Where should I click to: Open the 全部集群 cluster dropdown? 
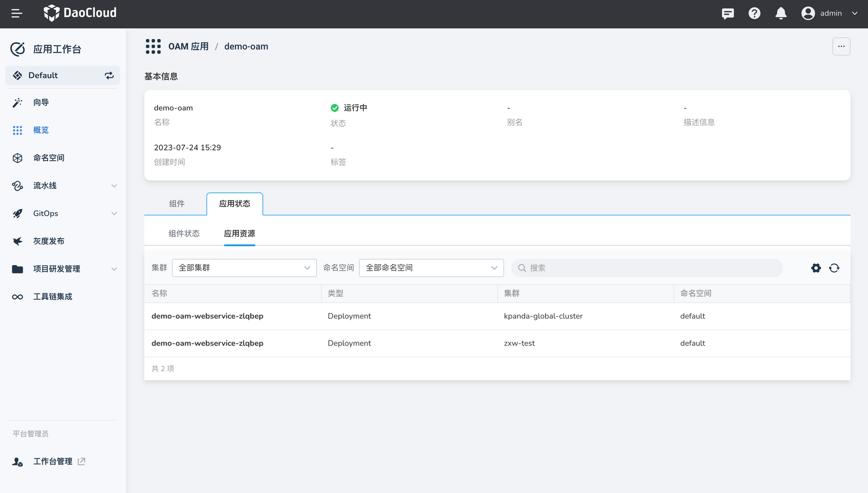pyautogui.click(x=244, y=268)
